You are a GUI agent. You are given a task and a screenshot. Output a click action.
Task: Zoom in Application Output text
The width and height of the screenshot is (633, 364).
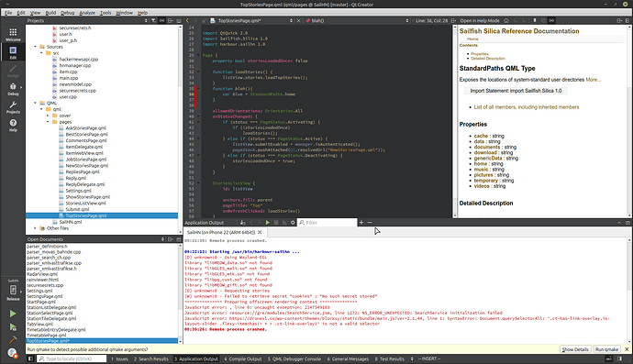(x=361, y=223)
